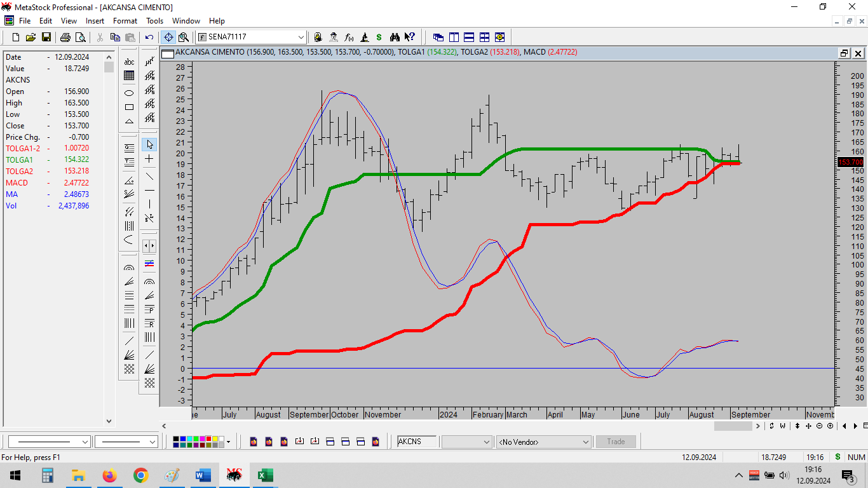Open the File menu

(25, 21)
